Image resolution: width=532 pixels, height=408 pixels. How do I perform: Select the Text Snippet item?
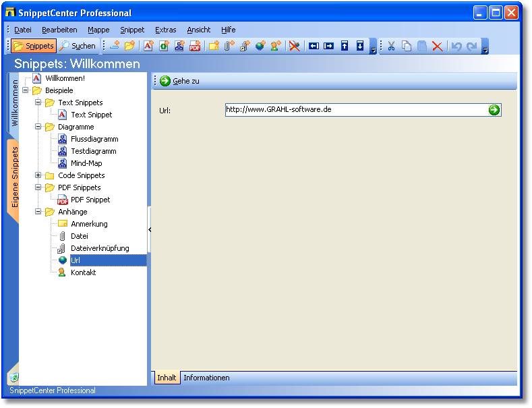pyautogui.click(x=91, y=115)
